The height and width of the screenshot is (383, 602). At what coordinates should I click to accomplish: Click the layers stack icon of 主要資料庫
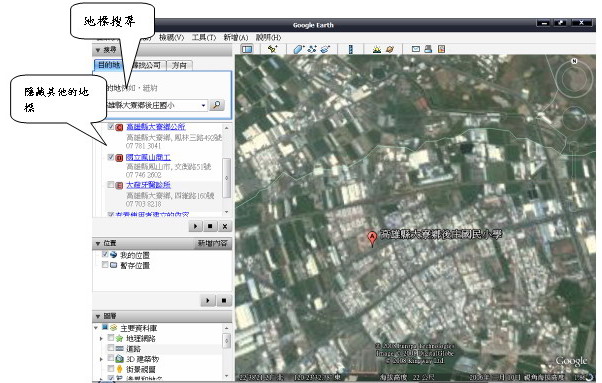(x=113, y=328)
